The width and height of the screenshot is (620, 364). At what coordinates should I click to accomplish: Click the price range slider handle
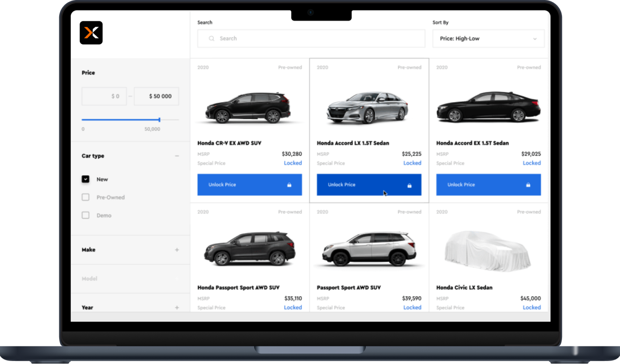[x=159, y=120]
